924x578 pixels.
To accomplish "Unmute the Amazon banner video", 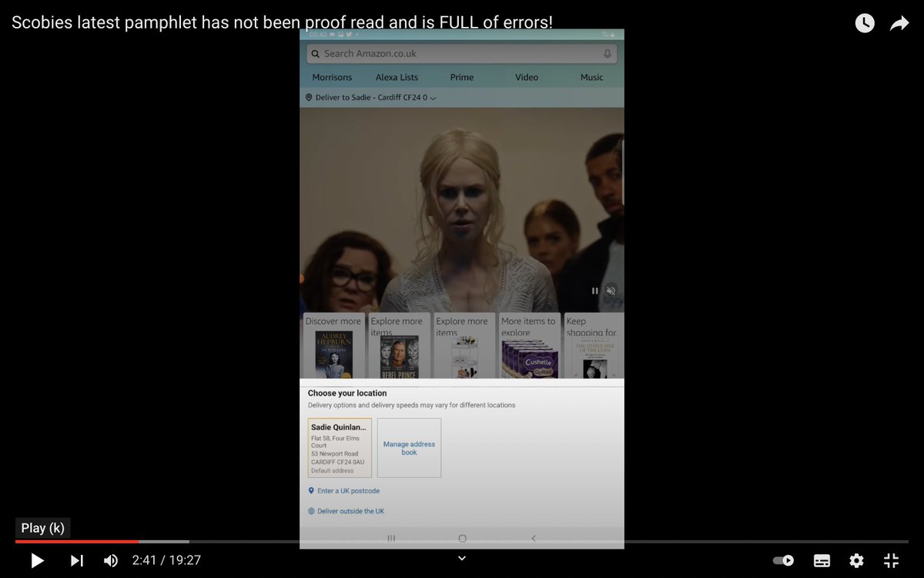I will coord(611,291).
